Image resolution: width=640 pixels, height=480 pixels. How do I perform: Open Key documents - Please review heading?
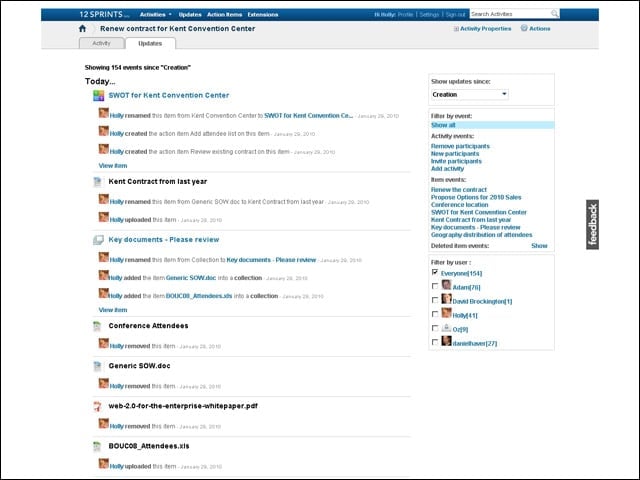[164, 240]
